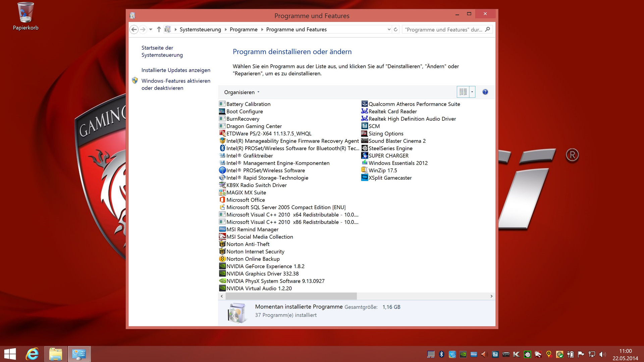The height and width of the screenshot is (362, 644).
Task: Expand address bar history dropdown
Action: [x=389, y=29]
